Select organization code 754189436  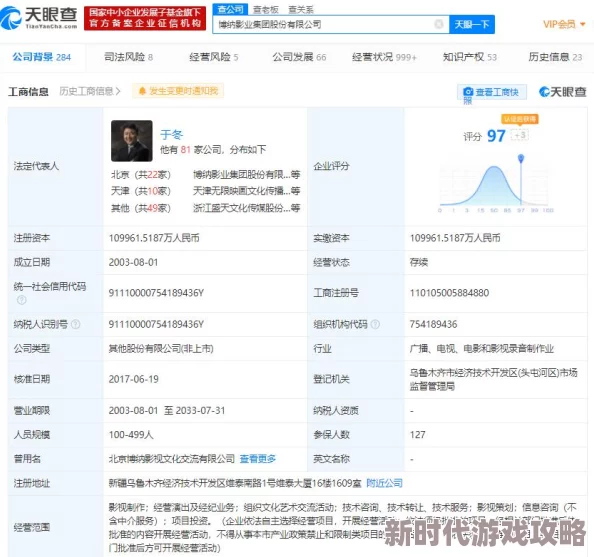[433, 324]
